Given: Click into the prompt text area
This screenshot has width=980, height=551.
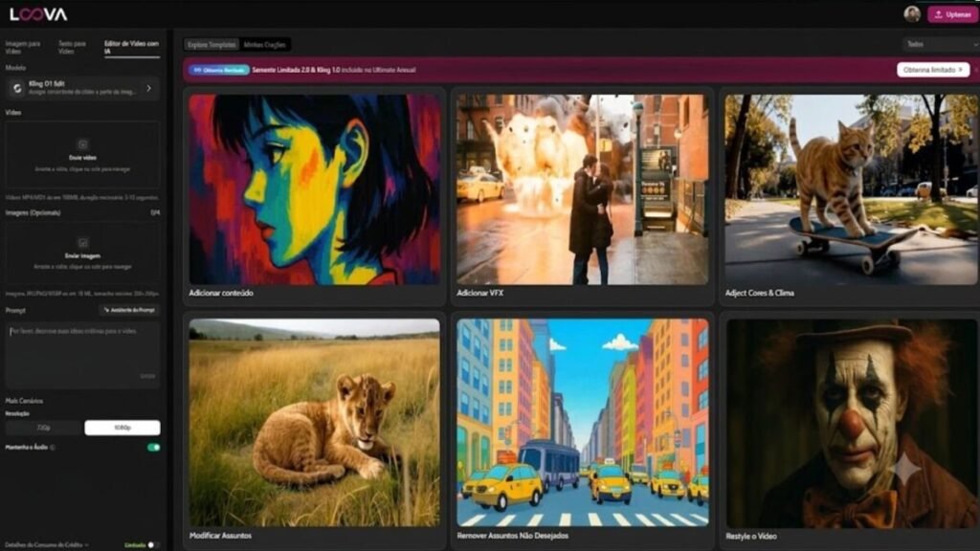Looking at the screenshot, I should point(82,354).
